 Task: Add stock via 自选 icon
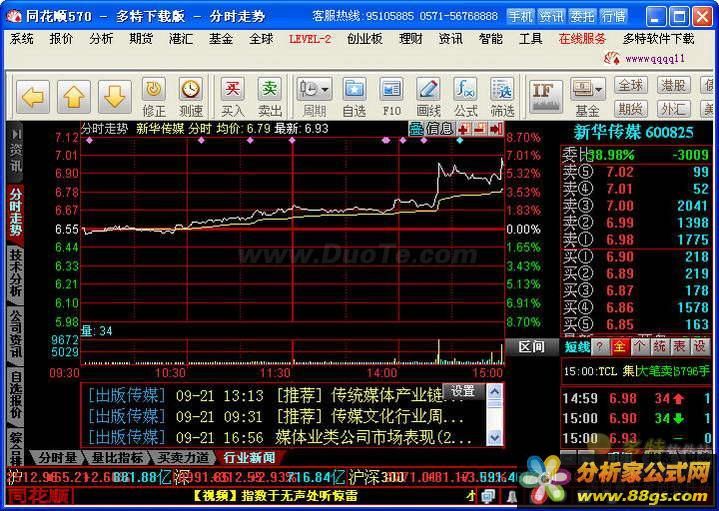[354, 97]
